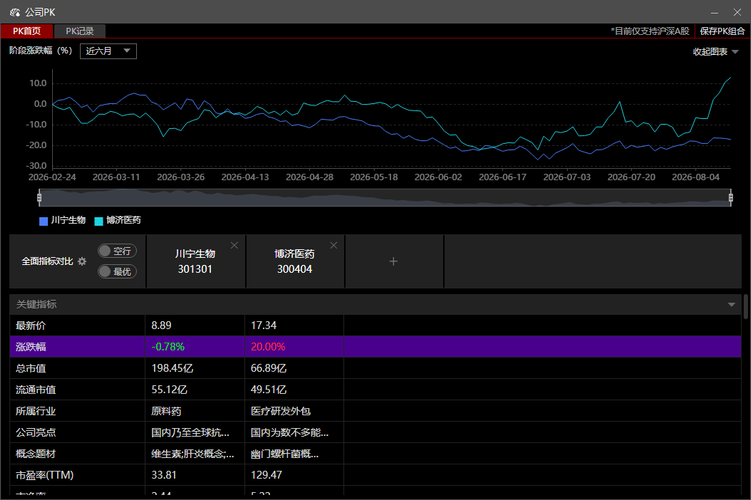The image size is (751, 500).
Task: Click the 33.81 P/E value
Action: (164, 475)
